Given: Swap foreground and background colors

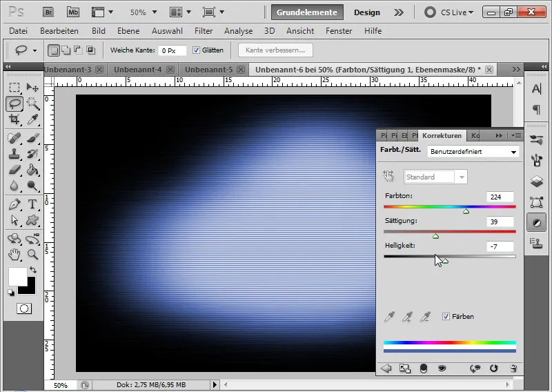Looking at the screenshot, I should coord(33,270).
